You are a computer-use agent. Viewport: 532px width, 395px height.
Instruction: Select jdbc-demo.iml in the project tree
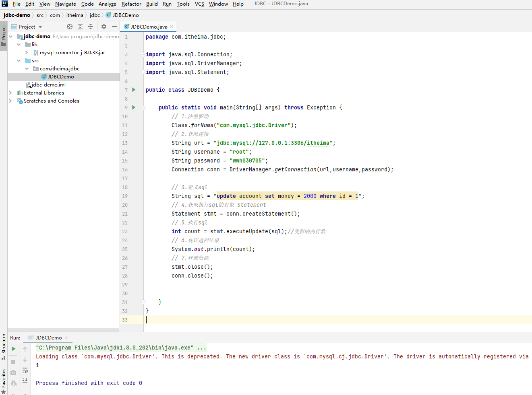pyautogui.click(x=48, y=85)
